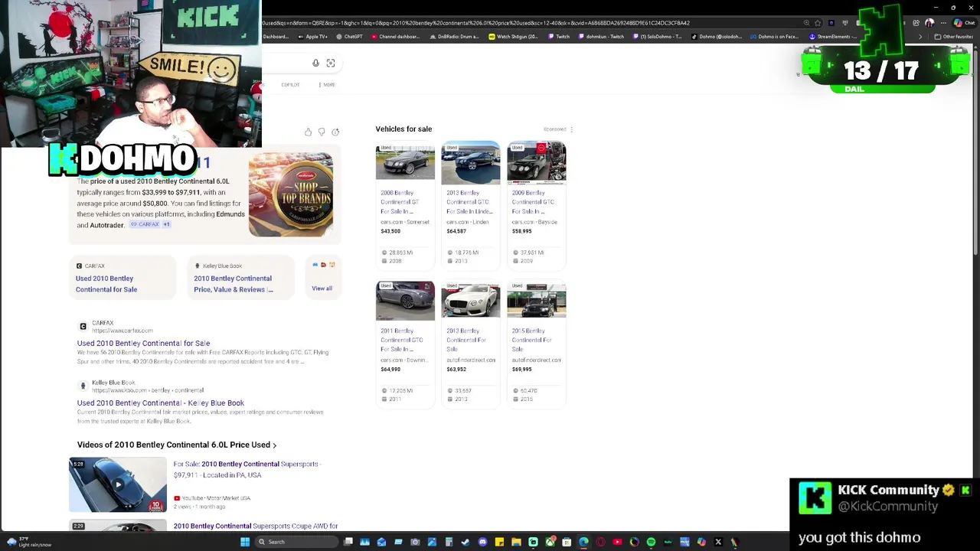
Task: Open Task View from the taskbar
Action: (x=348, y=542)
